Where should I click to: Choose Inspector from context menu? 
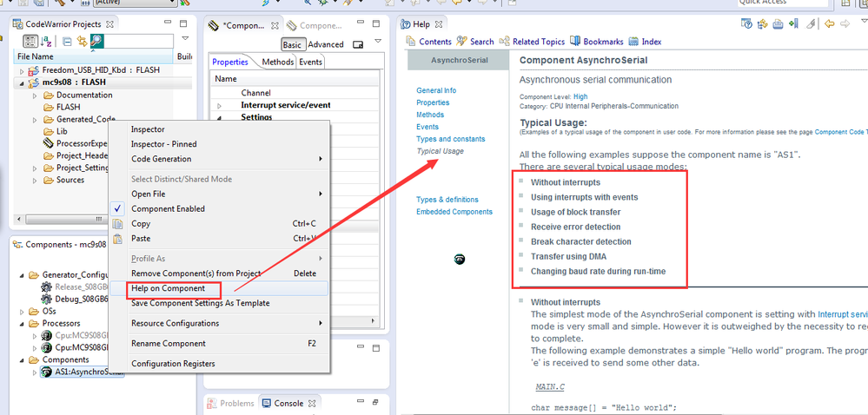(x=219, y=128)
